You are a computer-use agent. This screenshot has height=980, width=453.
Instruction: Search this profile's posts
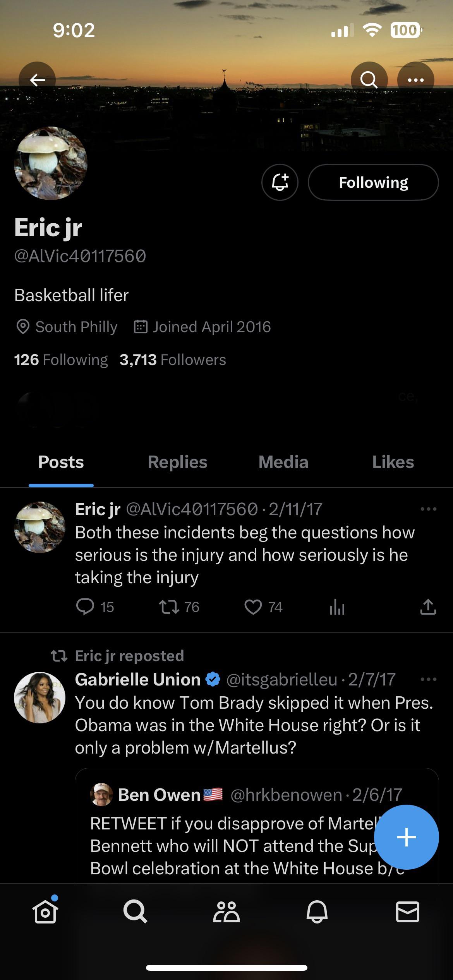point(369,80)
